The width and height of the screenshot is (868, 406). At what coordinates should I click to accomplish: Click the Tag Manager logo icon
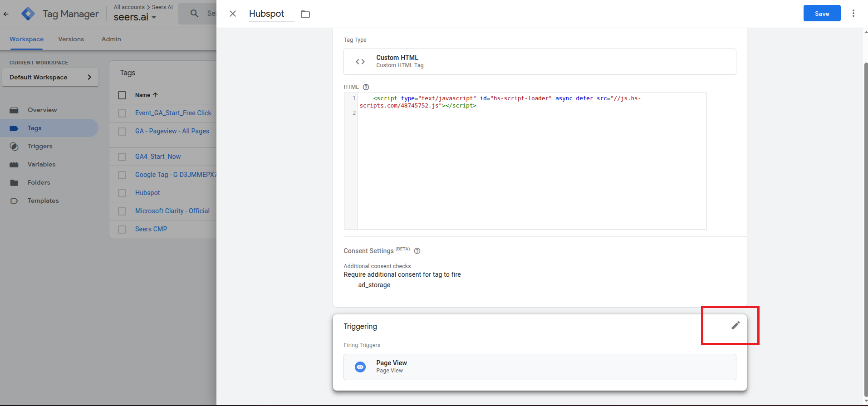click(28, 14)
